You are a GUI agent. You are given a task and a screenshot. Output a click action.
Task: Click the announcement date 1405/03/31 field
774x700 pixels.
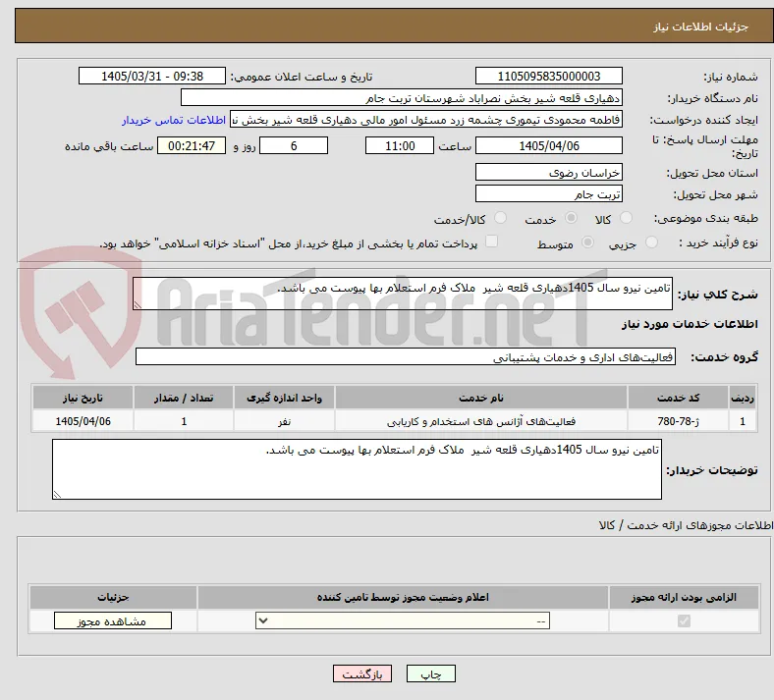coord(152,76)
